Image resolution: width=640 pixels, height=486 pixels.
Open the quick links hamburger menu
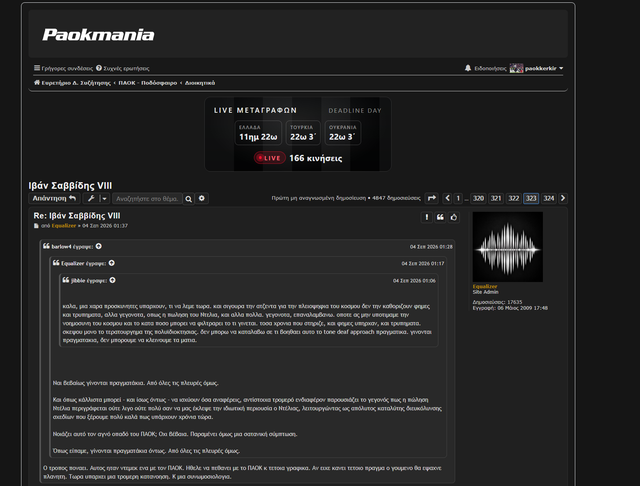(x=63, y=68)
